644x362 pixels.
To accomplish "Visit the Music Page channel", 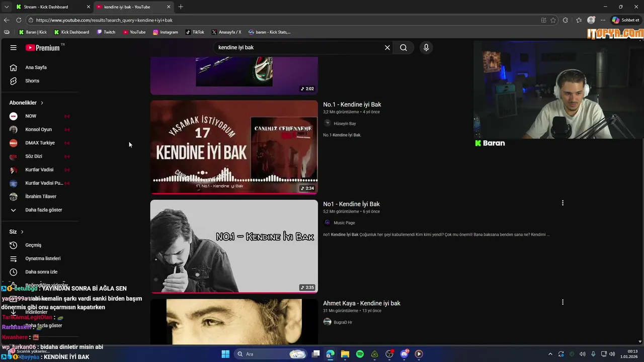I will point(344,223).
